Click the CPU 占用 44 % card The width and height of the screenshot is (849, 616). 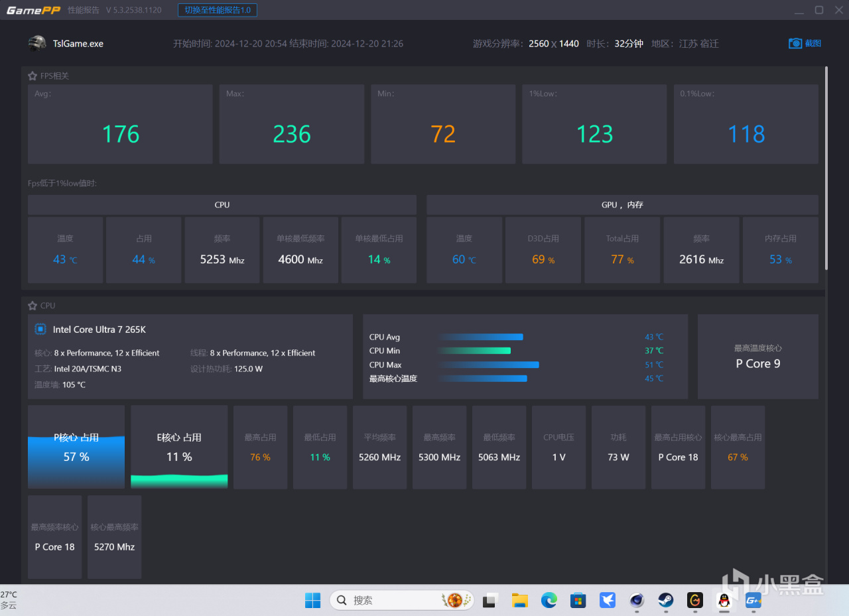pyautogui.click(x=144, y=250)
